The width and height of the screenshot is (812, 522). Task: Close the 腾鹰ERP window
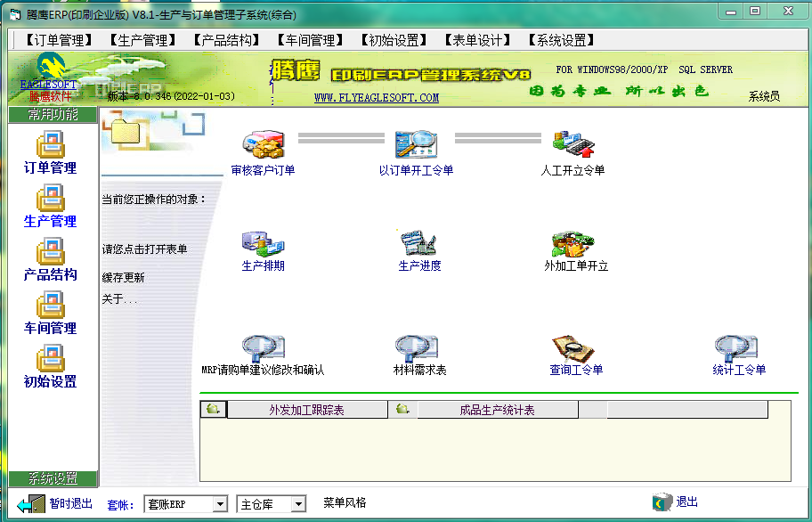(788, 12)
